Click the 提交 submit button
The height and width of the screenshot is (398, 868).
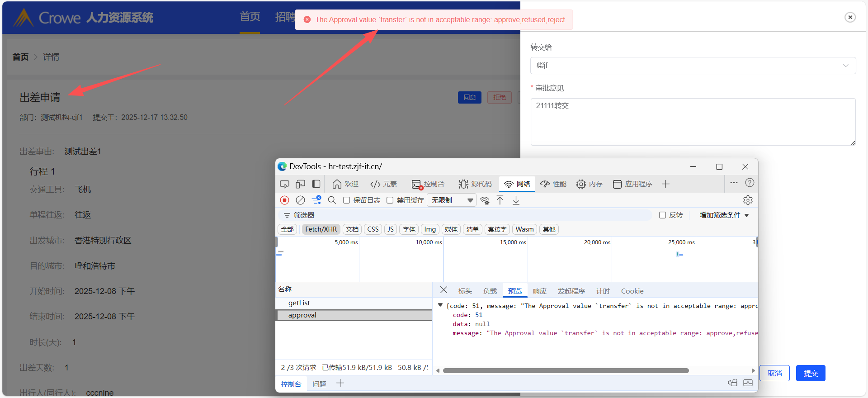[x=811, y=373]
